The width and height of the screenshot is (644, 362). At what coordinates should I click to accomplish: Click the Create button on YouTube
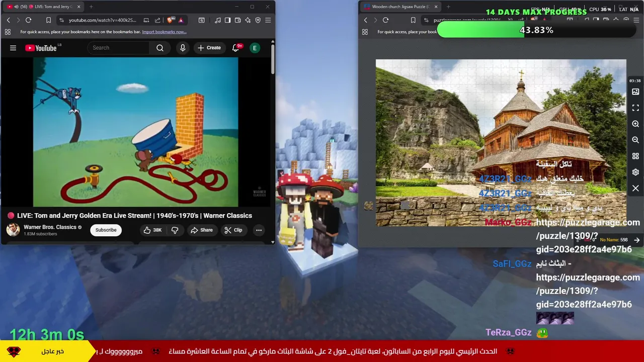point(209,48)
